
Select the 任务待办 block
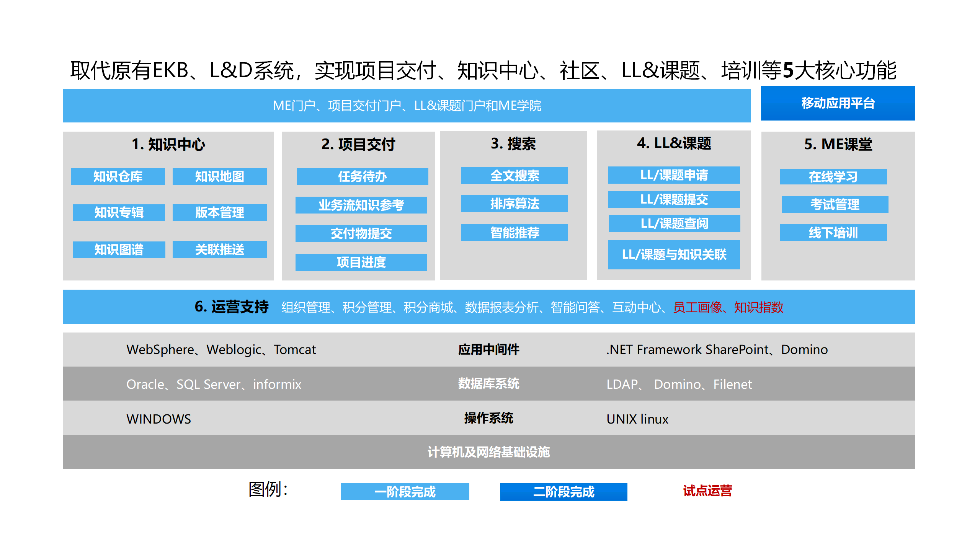click(361, 176)
